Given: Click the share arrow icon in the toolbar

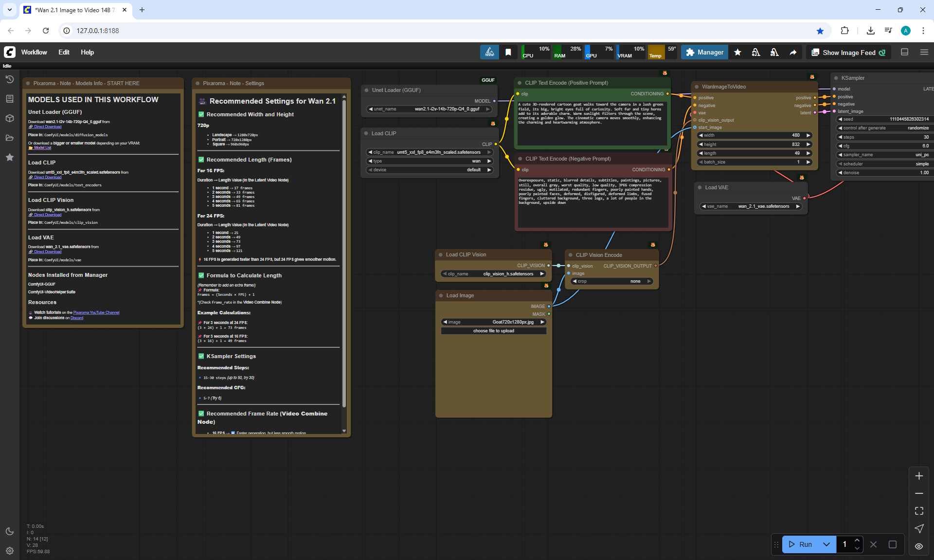Looking at the screenshot, I should 793,53.
